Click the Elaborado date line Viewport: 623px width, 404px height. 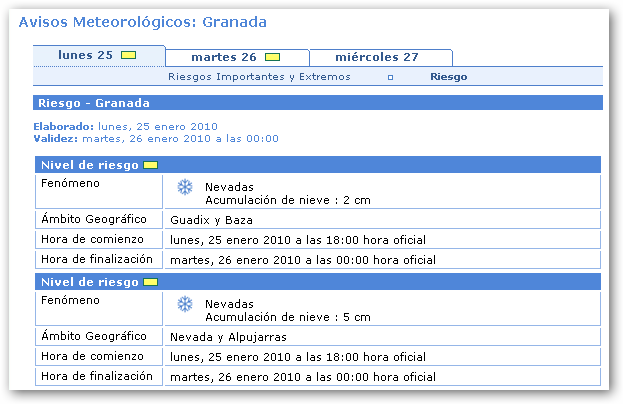tap(124, 127)
